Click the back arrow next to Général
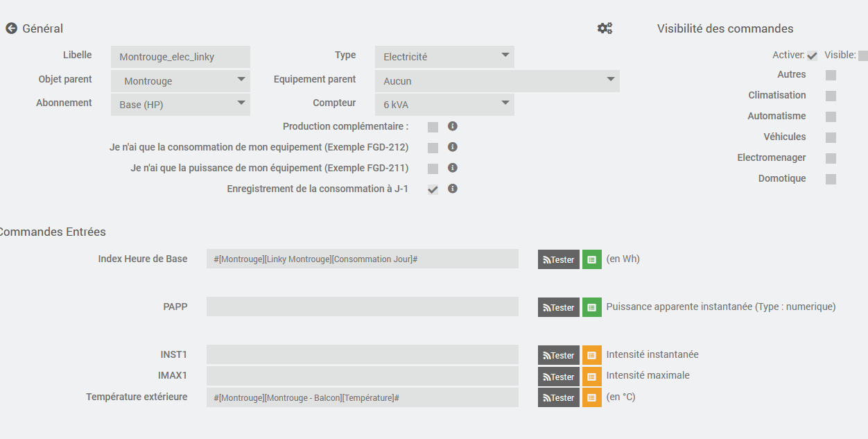The height and width of the screenshot is (439, 868). pos(11,28)
